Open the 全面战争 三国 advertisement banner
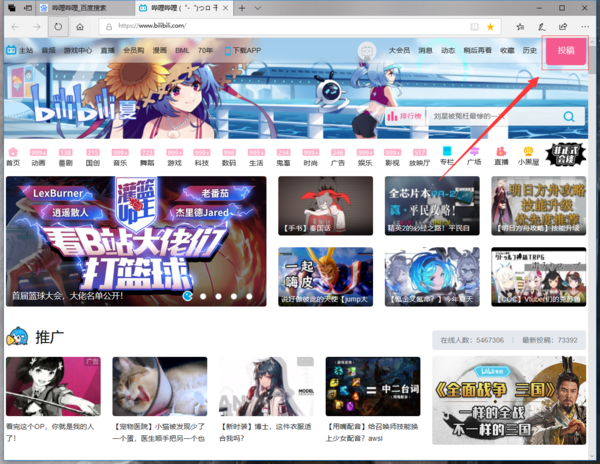 pyautogui.click(x=509, y=401)
